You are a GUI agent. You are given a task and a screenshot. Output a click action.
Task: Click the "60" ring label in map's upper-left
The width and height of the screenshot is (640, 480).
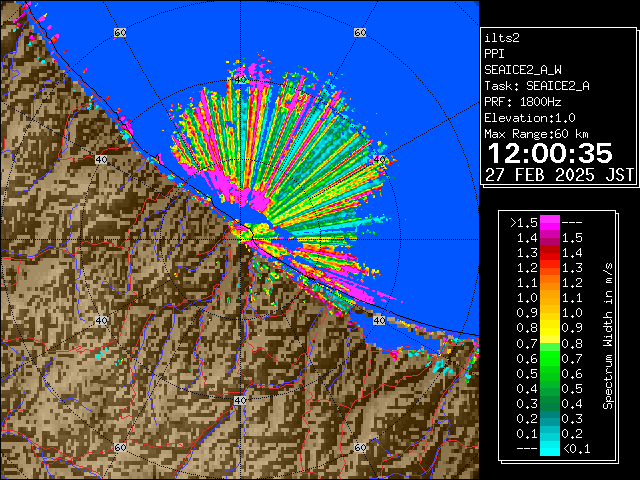tap(120, 32)
